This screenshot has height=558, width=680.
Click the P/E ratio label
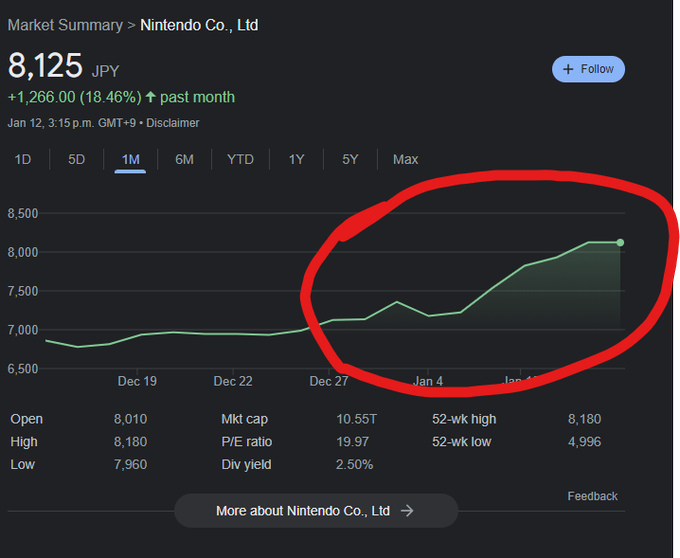click(247, 442)
